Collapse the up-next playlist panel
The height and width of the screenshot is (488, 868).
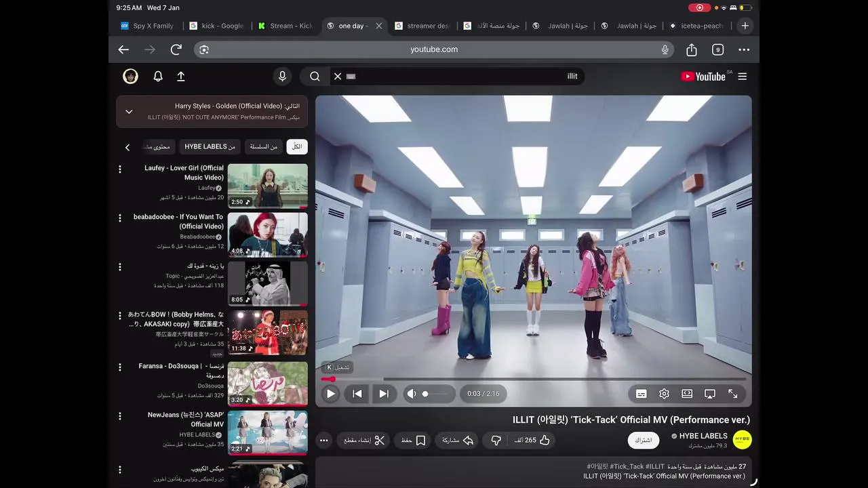coord(129,112)
